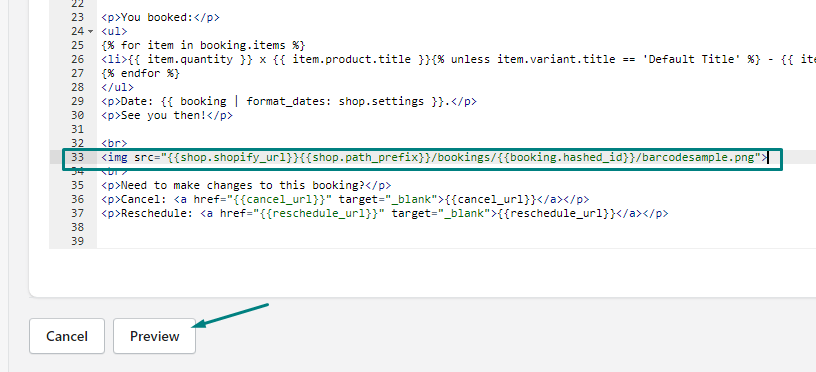The height and width of the screenshot is (372, 816).
Task: Select line number 36 in the gutter
Action: coord(77,199)
